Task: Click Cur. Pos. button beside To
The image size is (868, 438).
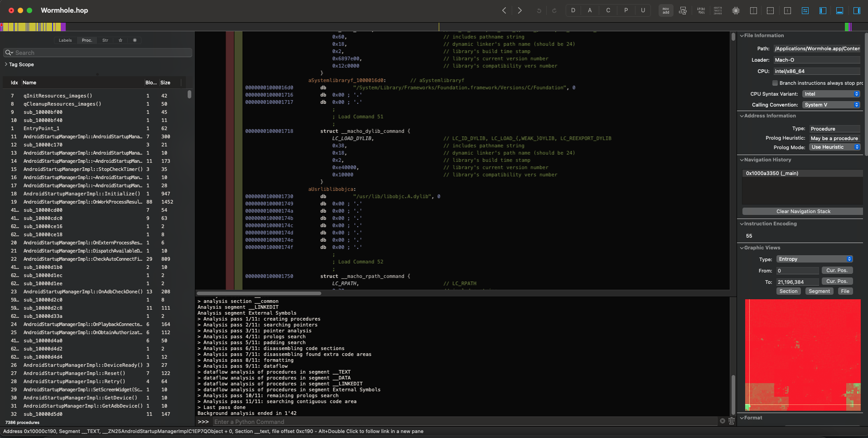Action: tap(837, 281)
